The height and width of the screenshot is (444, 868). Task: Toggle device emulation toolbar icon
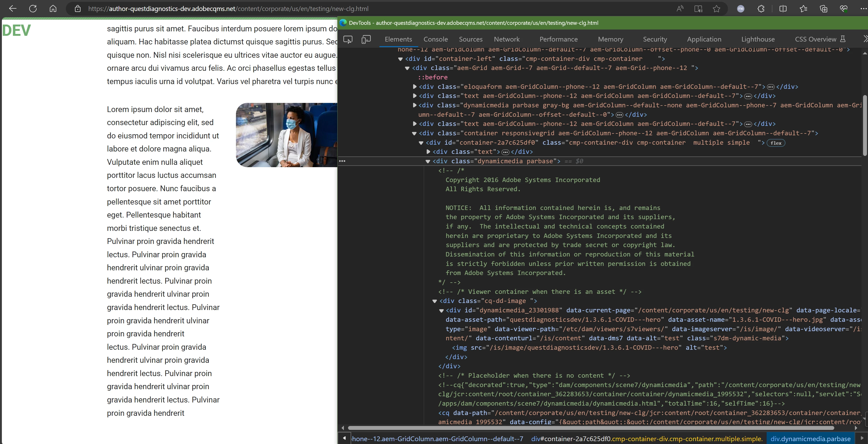[366, 39]
